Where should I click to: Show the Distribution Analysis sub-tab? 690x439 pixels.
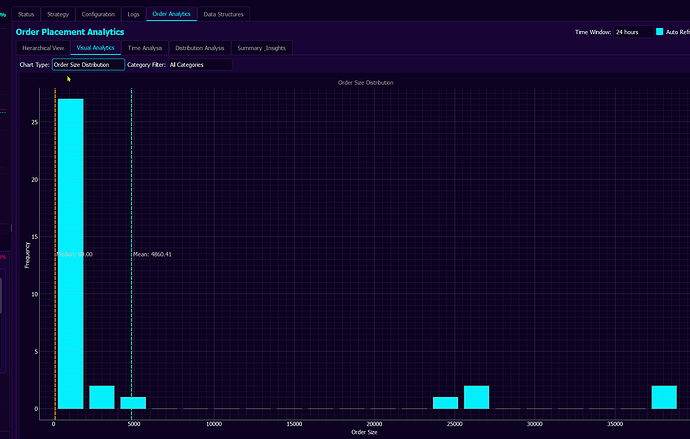point(200,48)
